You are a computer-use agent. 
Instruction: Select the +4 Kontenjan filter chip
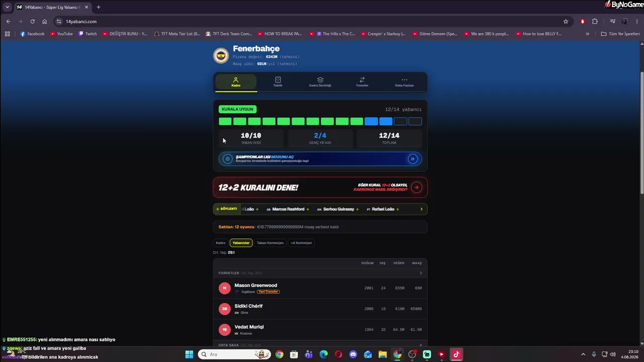301,243
